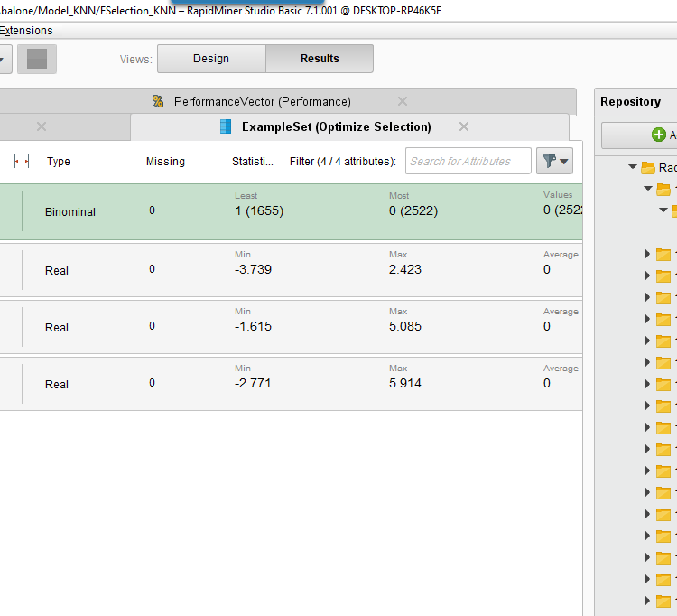Click the Max value 2.423
Image resolution: width=677 pixels, height=616 pixels.
[405, 269]
